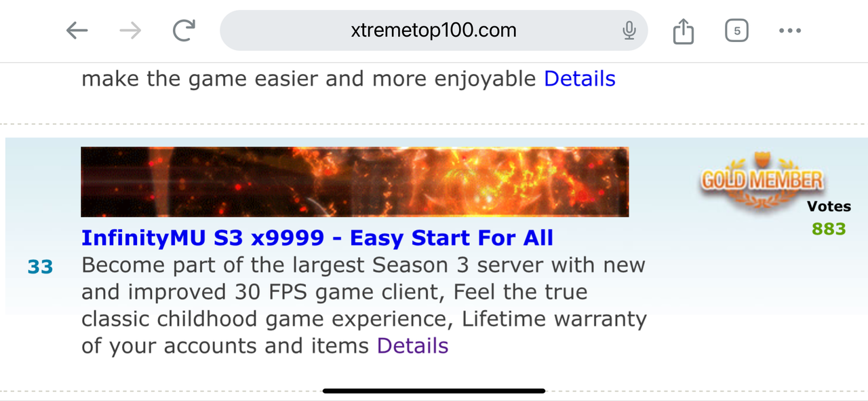Tap the home indicator bar at bottom
The height and width of the screenshot is (401, 868).
tap(434, 391)
